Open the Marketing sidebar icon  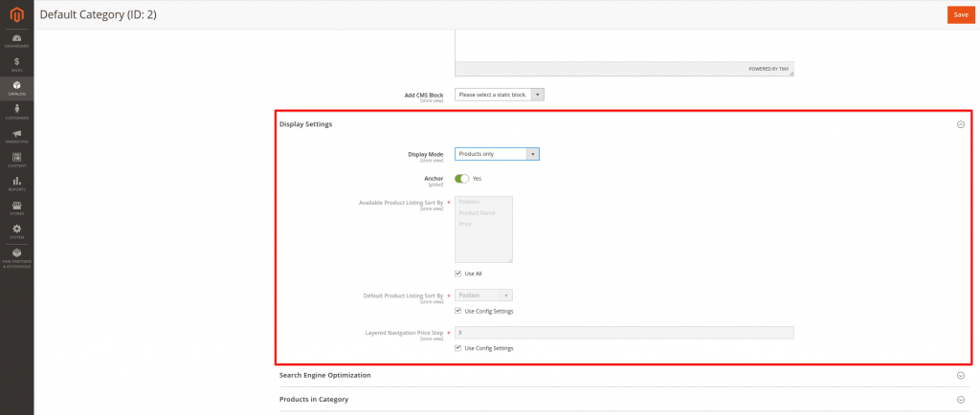pos(16,136)
